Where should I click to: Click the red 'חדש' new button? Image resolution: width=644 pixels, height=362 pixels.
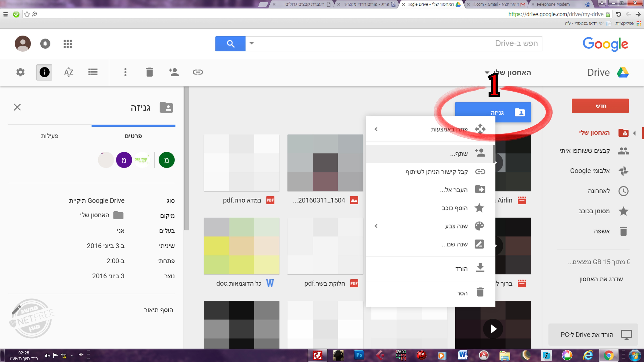pos(600,106)
